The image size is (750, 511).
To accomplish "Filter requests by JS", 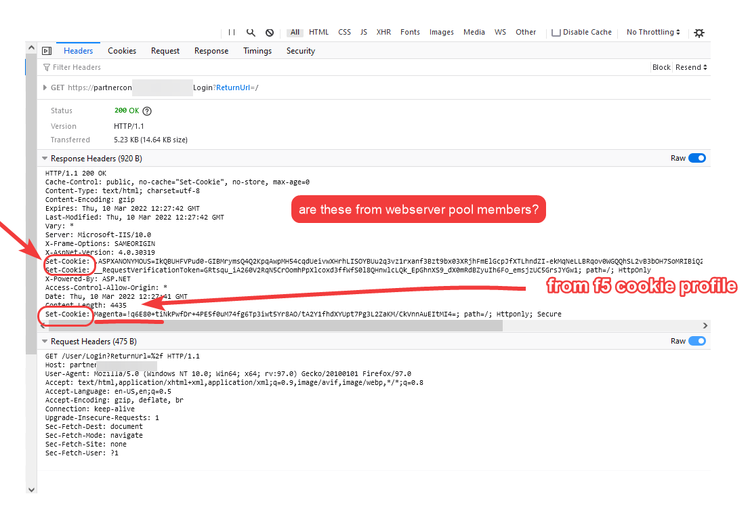I will [x=364, y=32].
